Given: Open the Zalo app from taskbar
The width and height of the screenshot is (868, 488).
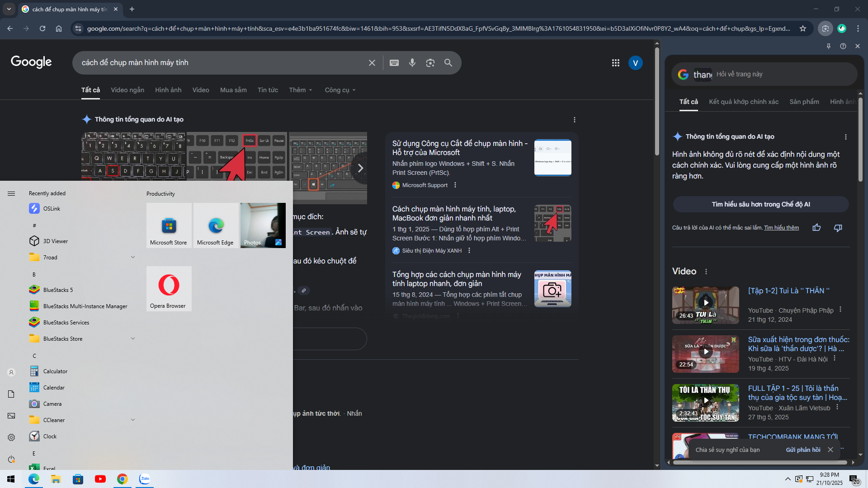Looking at the screenshot, I should (x=145, y=479).
